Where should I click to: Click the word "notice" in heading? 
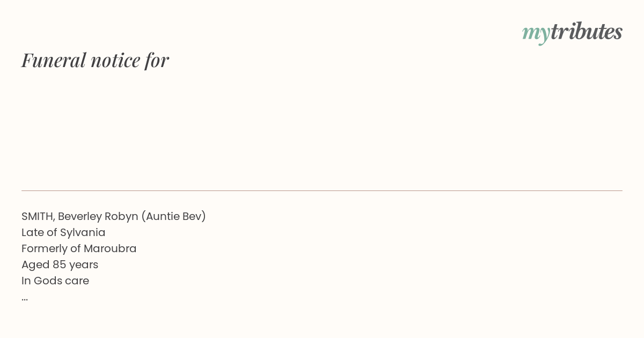115,61
